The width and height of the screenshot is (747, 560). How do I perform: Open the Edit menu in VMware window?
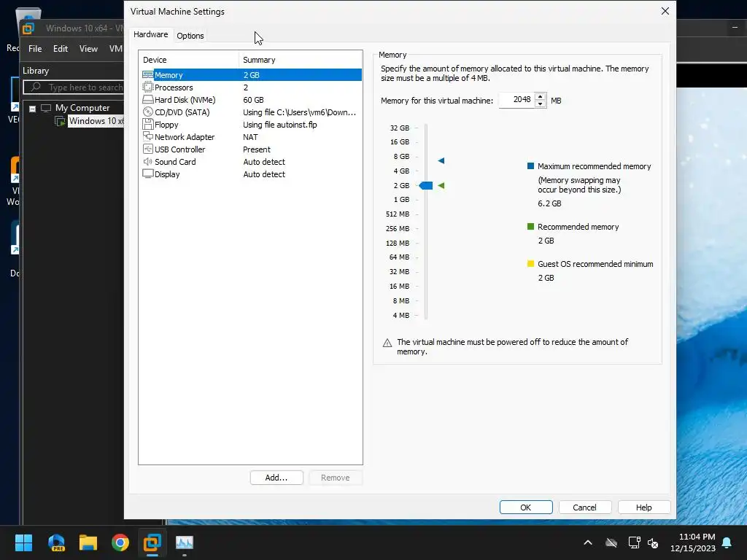pyautogui.click(x=61, y=49)
